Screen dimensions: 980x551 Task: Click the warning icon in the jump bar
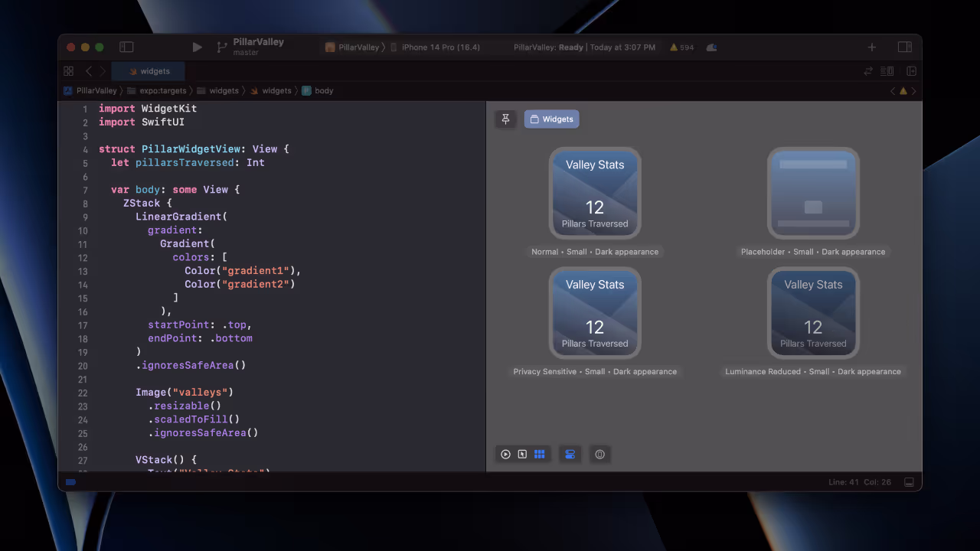tap(903, 90)
